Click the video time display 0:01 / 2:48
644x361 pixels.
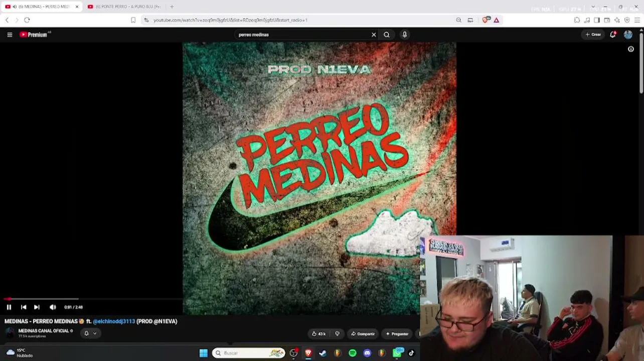74,307
